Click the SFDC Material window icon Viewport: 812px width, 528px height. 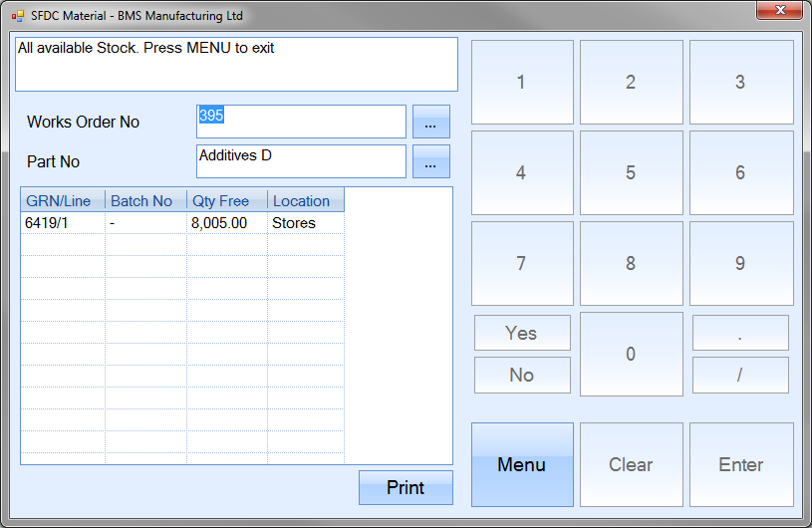tap(18, 16)
